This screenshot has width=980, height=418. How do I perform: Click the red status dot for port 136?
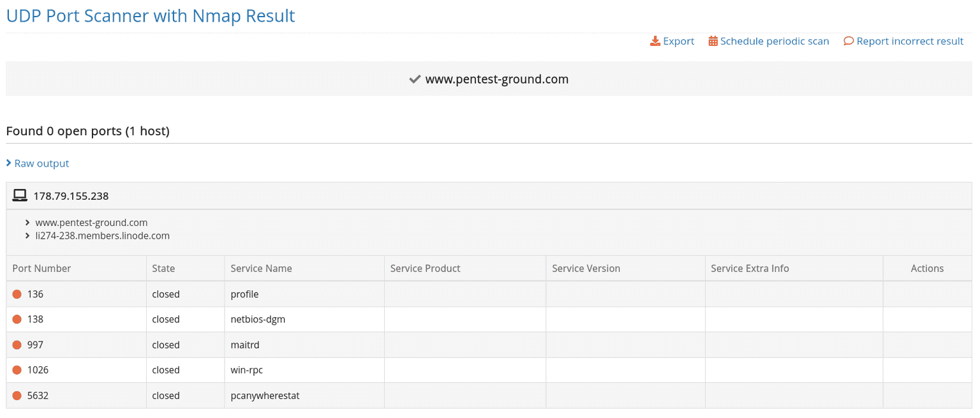point(16,294)
